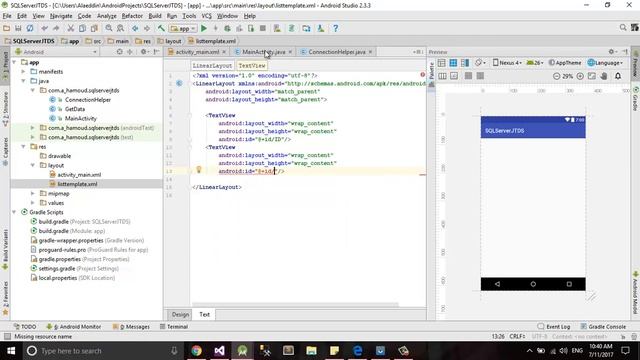640x360 pixels.
Task: Click the preview notification bell icon
Action: (x=618, y=76)
